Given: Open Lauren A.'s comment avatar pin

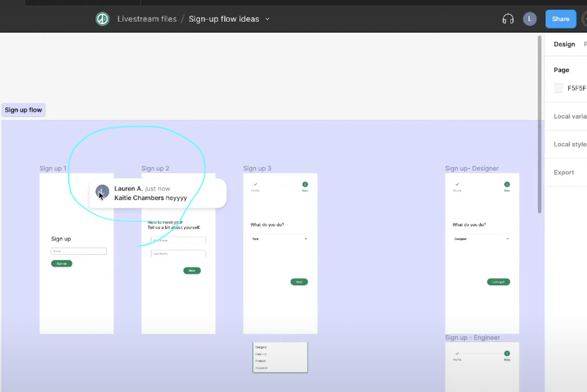Looking at the screenshot, I should point(102,192).
